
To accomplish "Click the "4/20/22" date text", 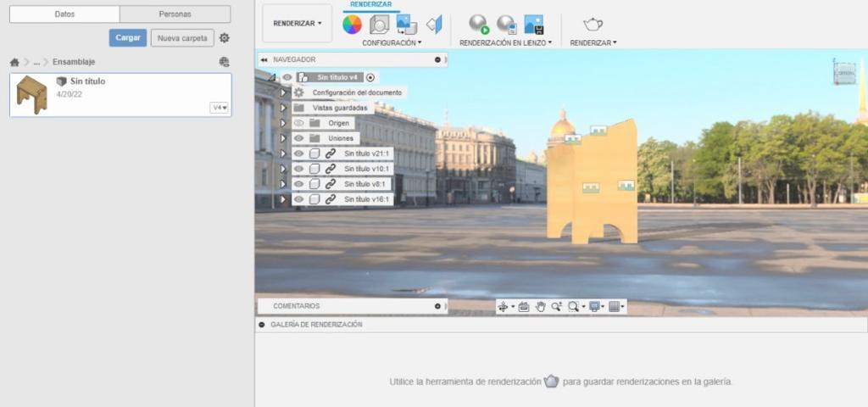I will click(69, 95).
